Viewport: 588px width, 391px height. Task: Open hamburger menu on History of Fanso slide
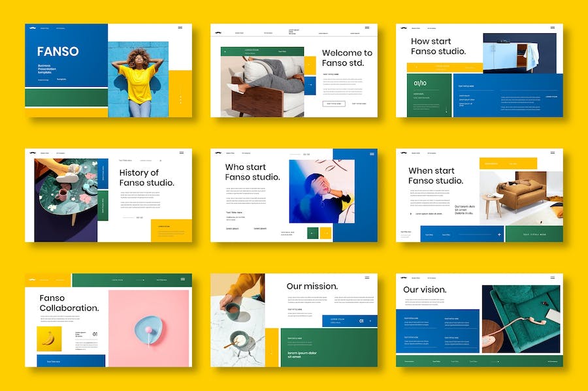182,153
